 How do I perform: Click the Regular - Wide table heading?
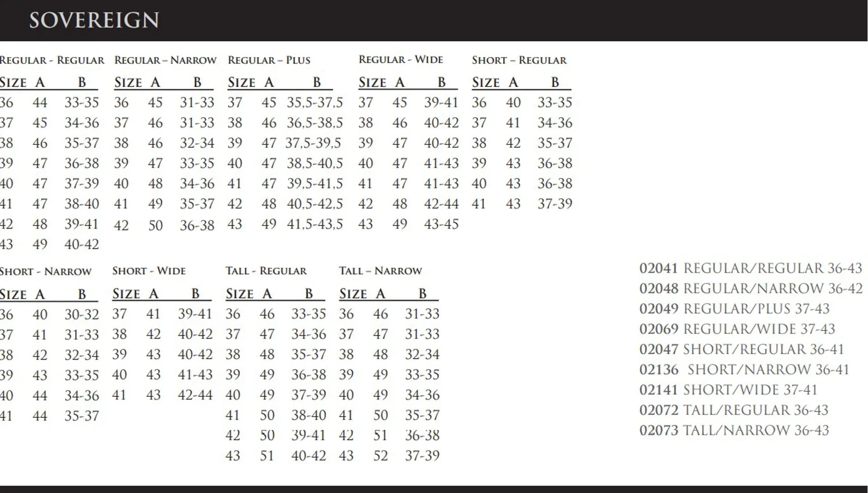(401, 60)
